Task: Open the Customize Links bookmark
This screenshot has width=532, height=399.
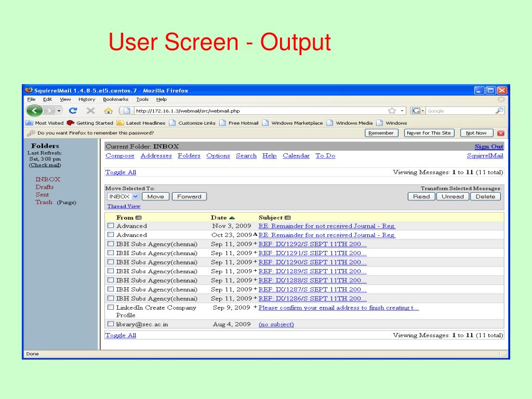Action: click(x=192, y=123)
